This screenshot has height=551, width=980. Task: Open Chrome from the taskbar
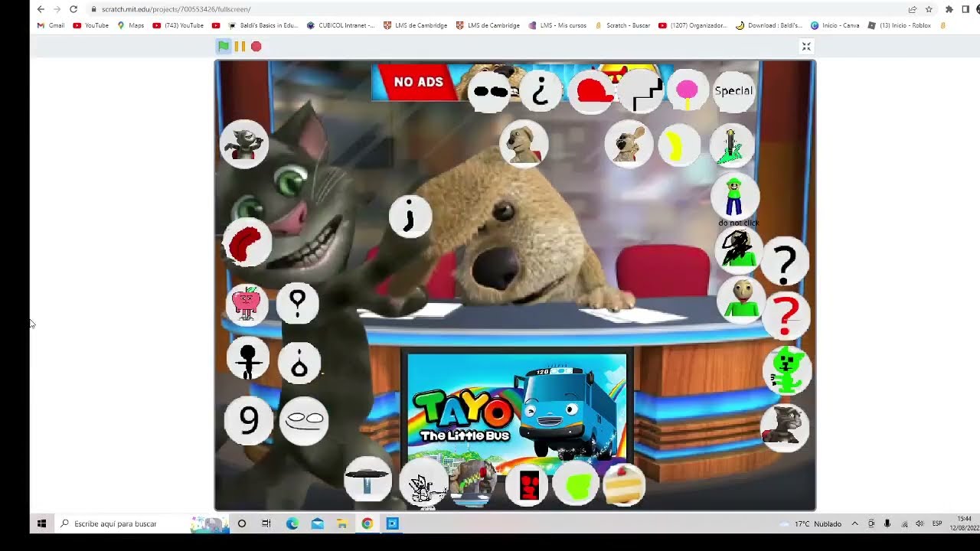367,523
